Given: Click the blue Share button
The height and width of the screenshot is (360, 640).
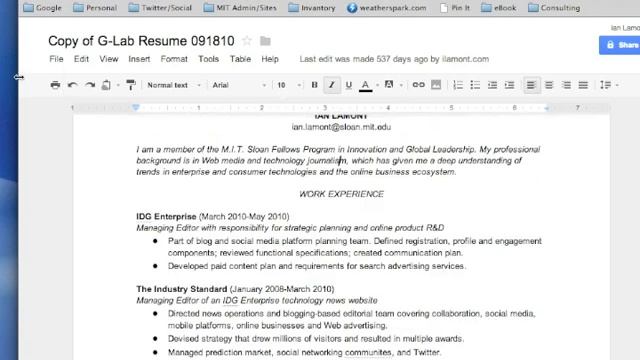Looking at the screenshot, I should (x=620, y=45).
